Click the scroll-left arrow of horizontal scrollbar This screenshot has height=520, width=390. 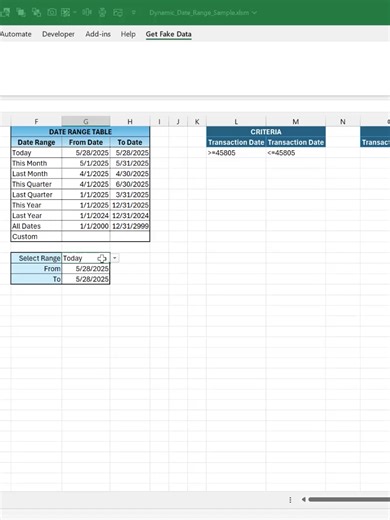pos(303,499)
